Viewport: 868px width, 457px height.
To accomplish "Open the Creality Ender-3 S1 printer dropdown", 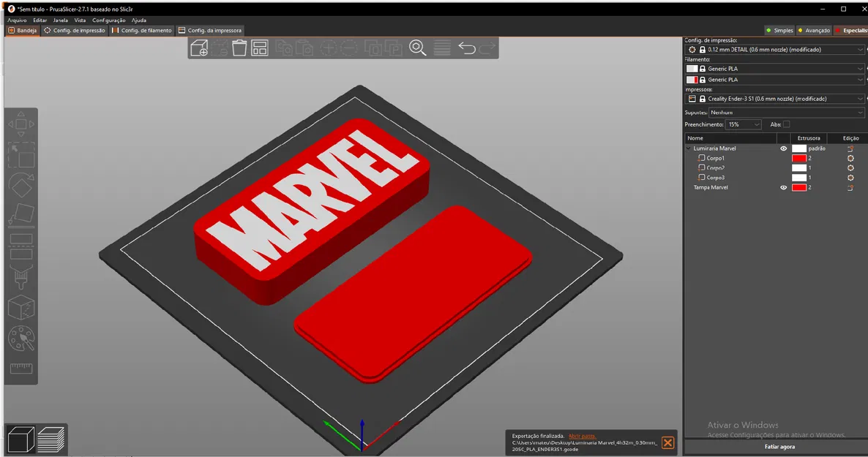I will coord(776,98).
